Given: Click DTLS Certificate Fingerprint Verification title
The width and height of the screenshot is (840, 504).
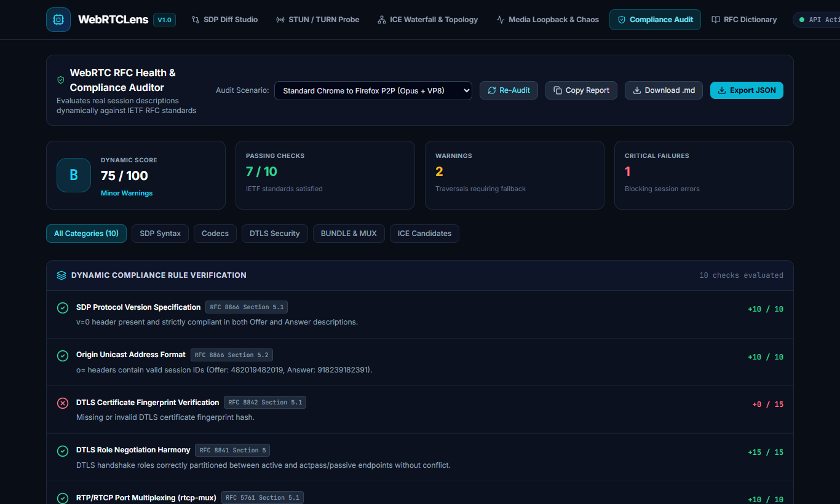Looking at the screenshot, I should tap(148, 403).
